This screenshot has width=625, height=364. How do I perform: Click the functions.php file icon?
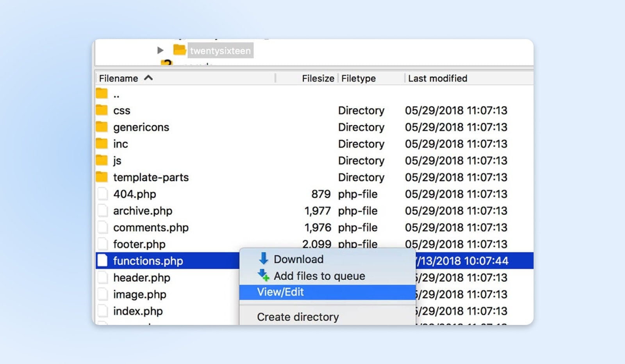pos(102,261)
